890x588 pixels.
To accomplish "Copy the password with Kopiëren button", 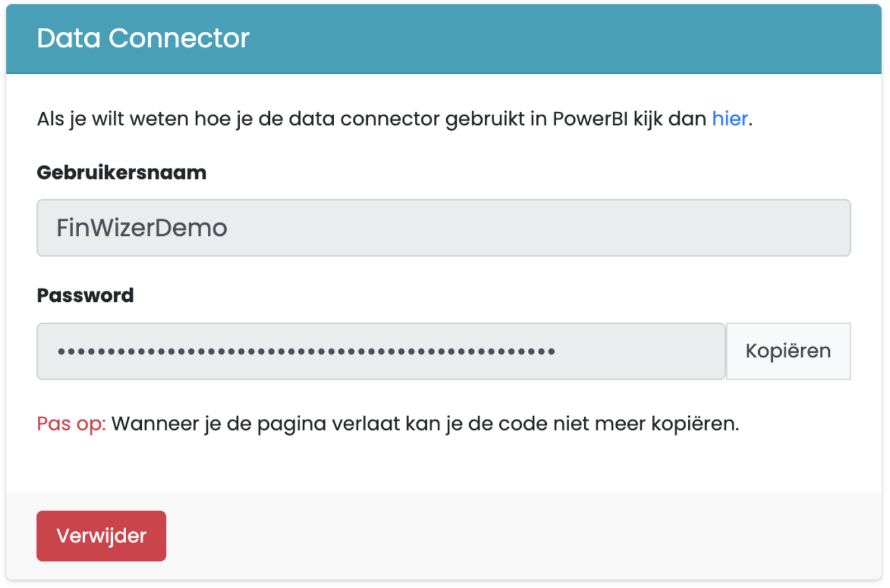I will click(x=788, y=351).
